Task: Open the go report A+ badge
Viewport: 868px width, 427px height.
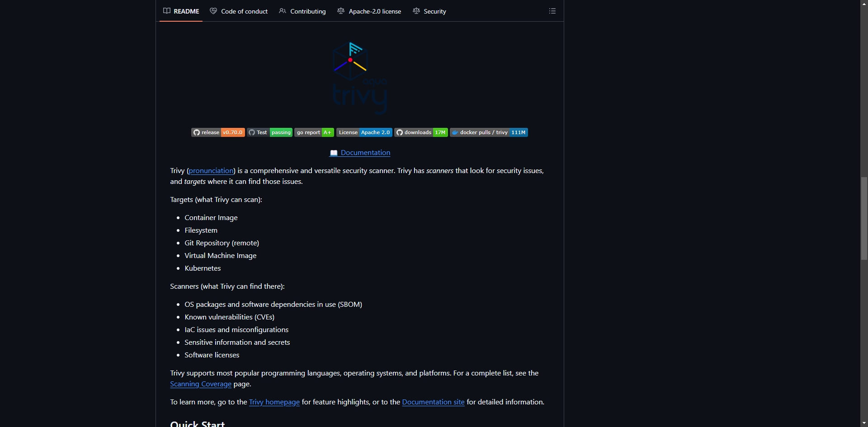Action: coord(314,132)
